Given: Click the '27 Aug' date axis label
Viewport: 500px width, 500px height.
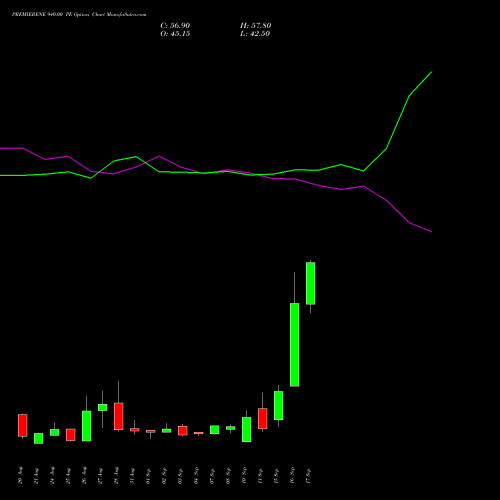Looking at the screenshot, I should [x=100, y=476].
